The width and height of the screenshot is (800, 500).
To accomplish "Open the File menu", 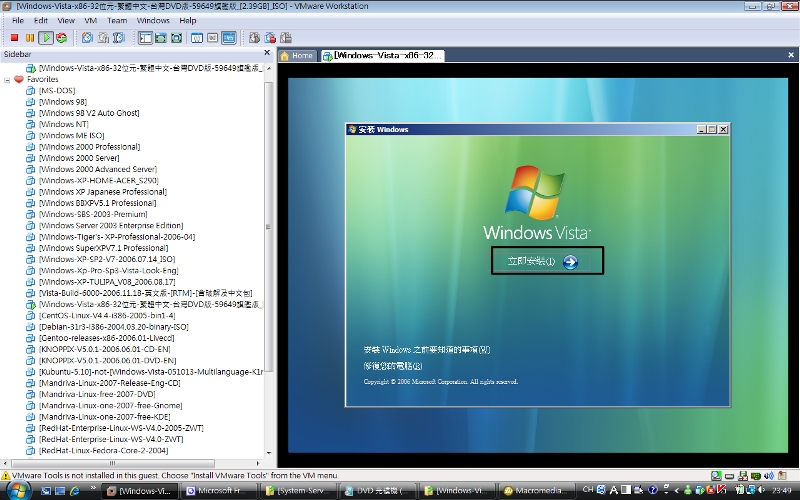I will click(x=18, y=20).
